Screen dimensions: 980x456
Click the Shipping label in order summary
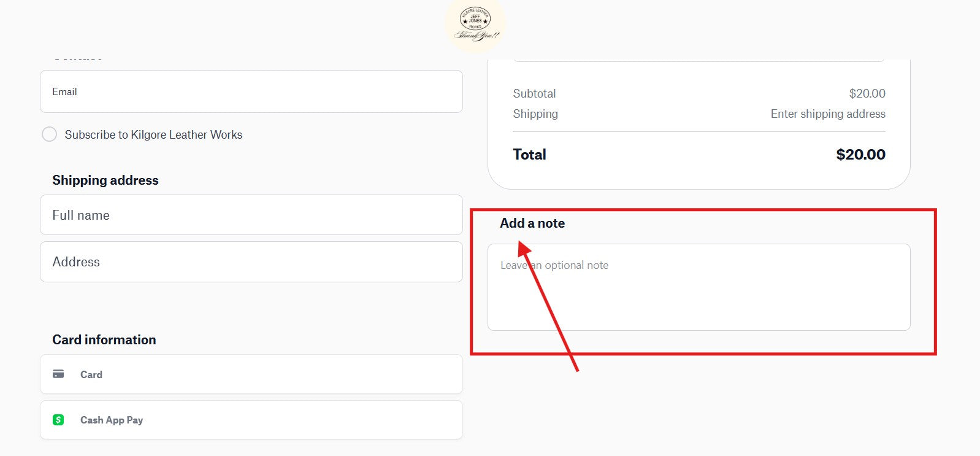pos(535,114)
